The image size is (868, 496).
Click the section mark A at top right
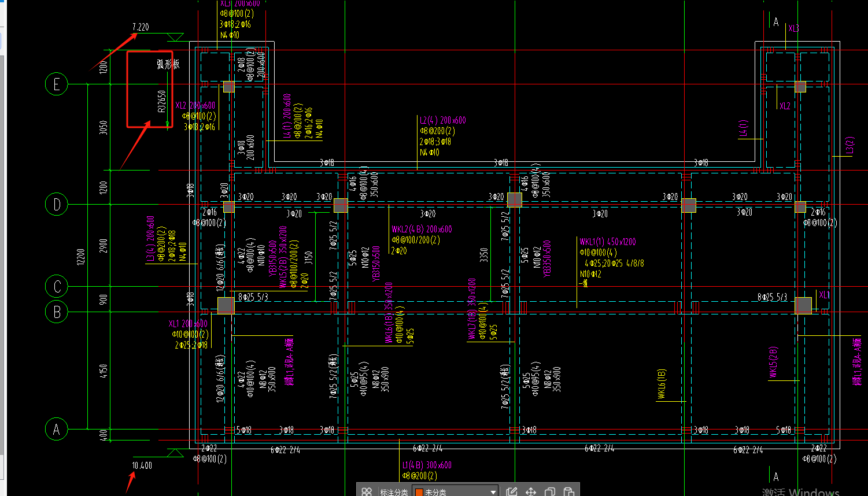click(x=776, y=23)
